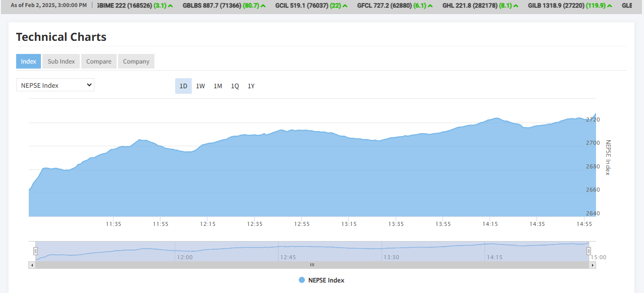Click the scrollbar left arrow button
Screen dimensions: 644x293
pyautogui.click(x=32, y=265)
